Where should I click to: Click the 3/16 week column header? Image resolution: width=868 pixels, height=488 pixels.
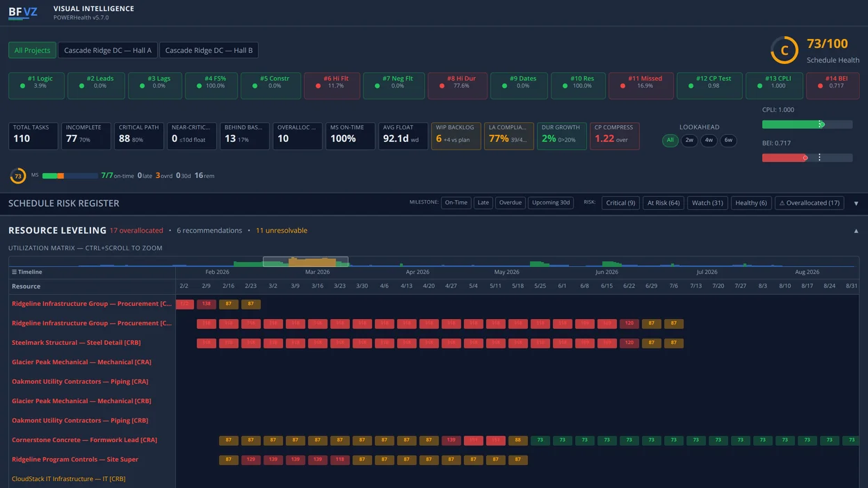[317, 286]
